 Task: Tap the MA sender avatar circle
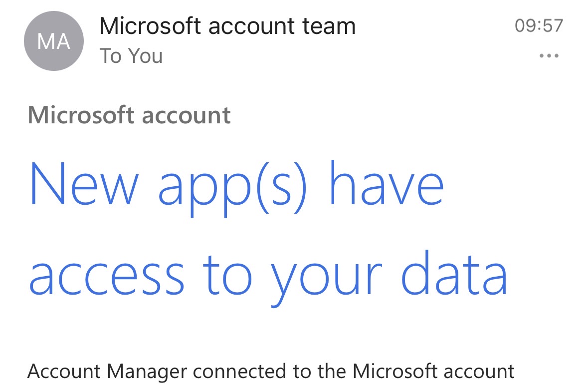tap(54, 41)
